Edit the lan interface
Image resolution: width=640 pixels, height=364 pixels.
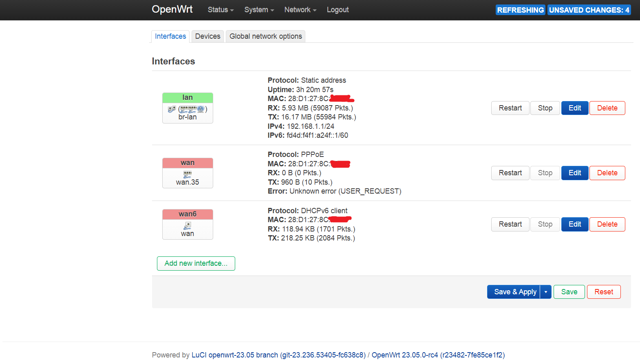575,108
